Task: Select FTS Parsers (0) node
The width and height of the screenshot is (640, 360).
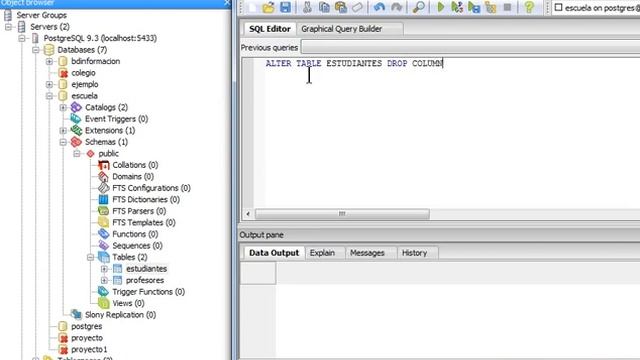Action: pos(139,211)
